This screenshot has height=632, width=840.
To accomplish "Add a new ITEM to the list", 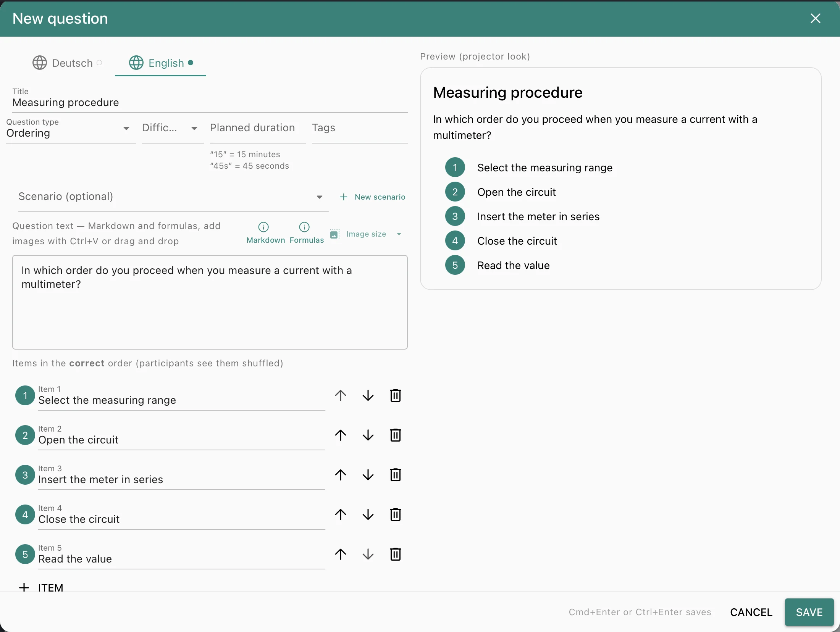I will tap(41, 587).
